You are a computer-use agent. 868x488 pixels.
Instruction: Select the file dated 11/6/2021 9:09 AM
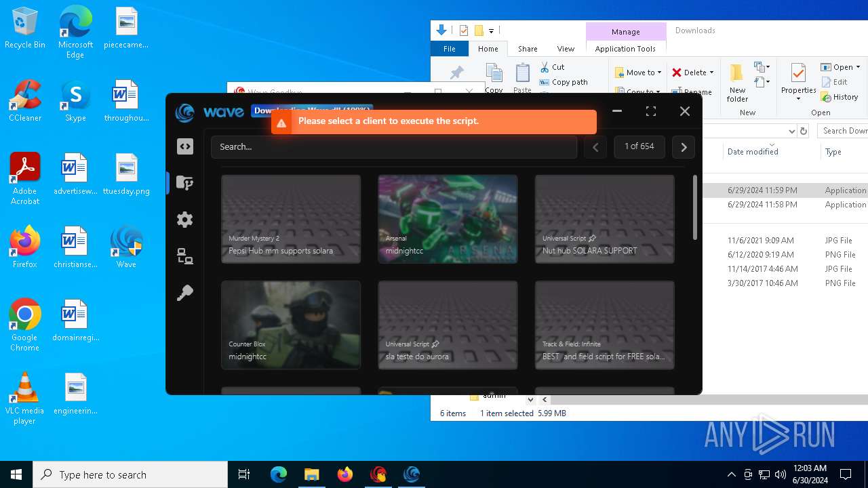click(x=785, y=241)
